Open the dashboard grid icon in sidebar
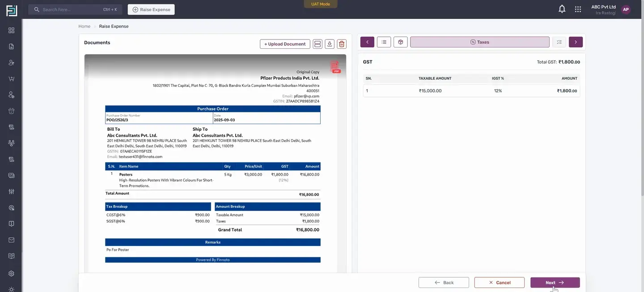The width and height of the screenshot is (644, 292). coord(12,30)
